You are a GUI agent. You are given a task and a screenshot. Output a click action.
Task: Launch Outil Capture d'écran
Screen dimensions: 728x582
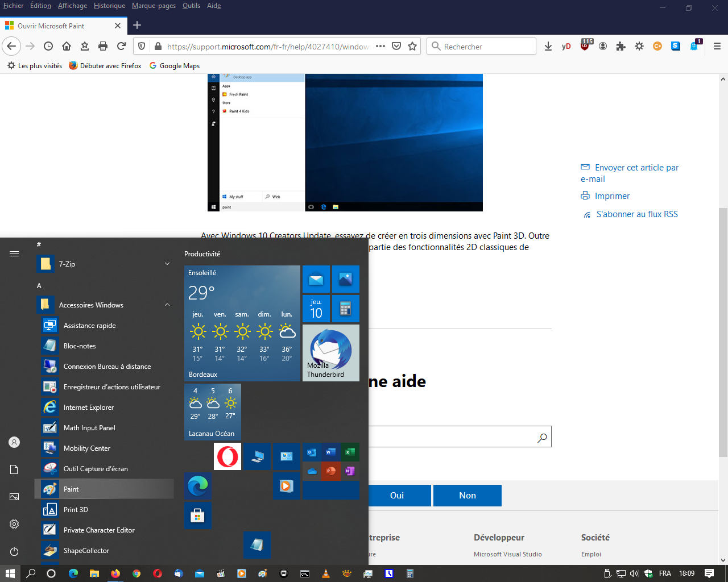(x=104, y=469)
